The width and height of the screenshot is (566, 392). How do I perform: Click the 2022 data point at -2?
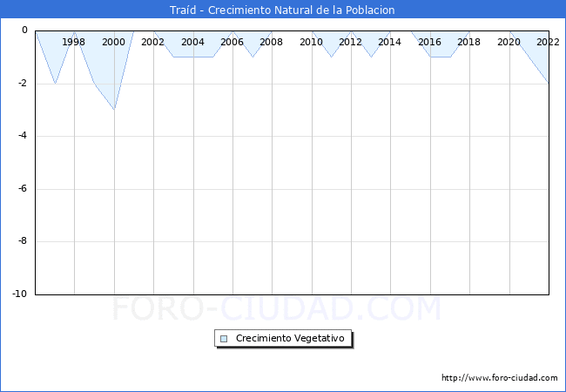(x=549, y=84)
